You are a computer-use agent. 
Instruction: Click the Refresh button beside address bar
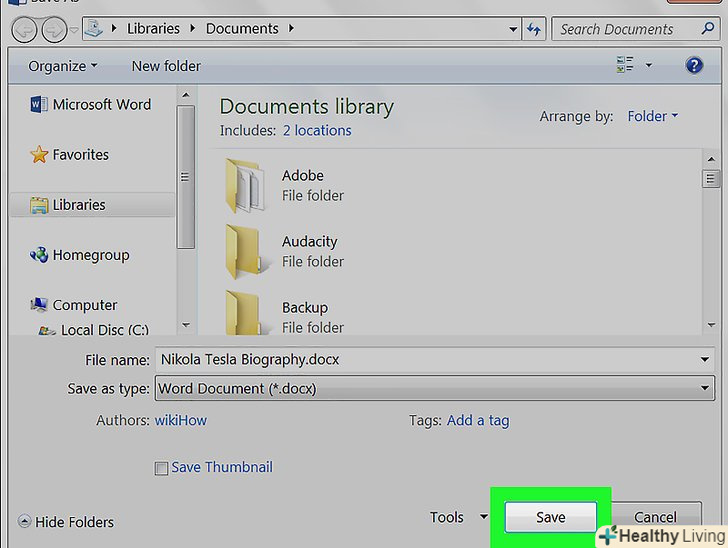point(533,29)
